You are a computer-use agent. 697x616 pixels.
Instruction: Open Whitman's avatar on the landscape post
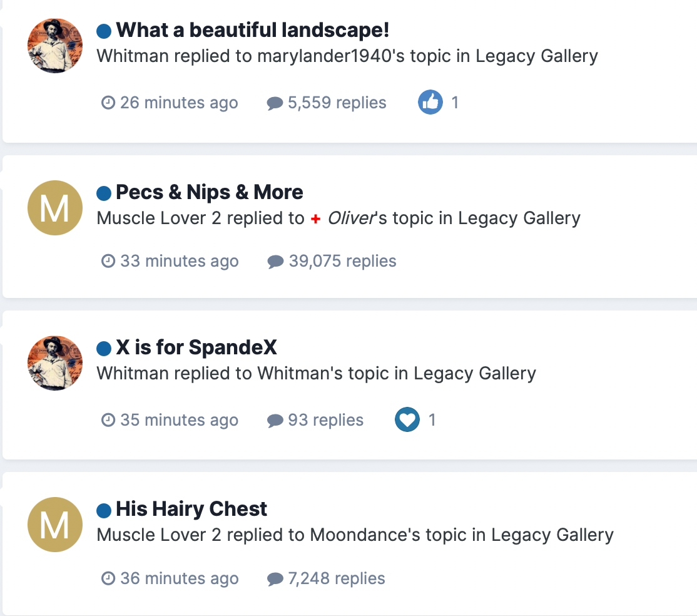click(55, 46)
